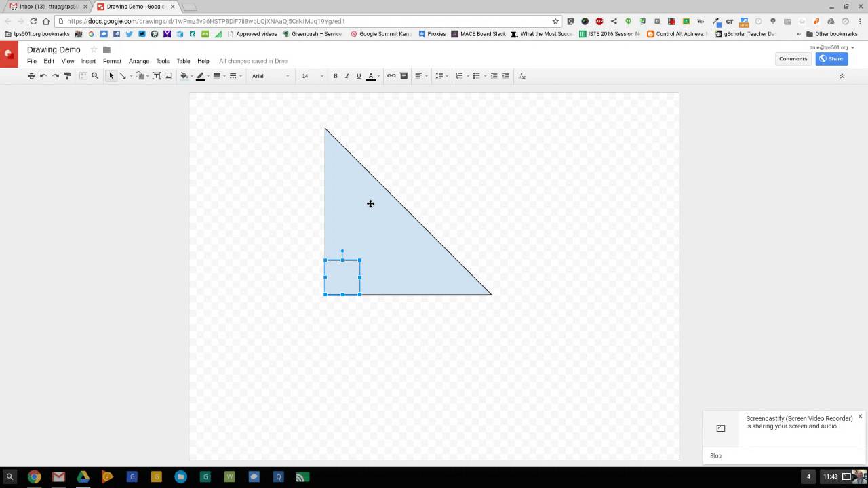
Task: Click the Insert image icon
Action: [168, 76]
